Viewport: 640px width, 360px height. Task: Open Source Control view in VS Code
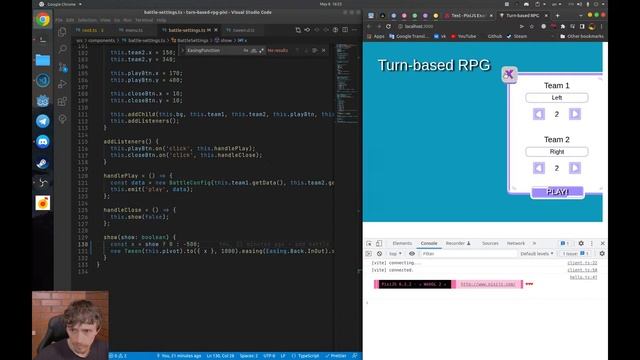(x=62, y=67)
